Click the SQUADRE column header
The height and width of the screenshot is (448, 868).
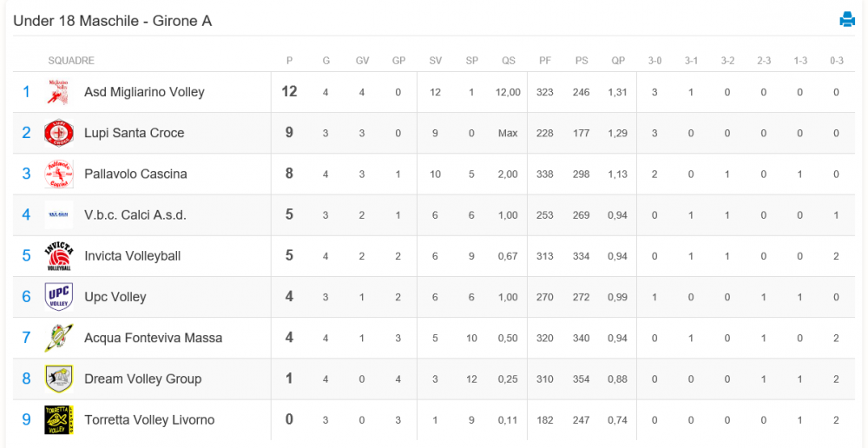(x=71, y=61)
